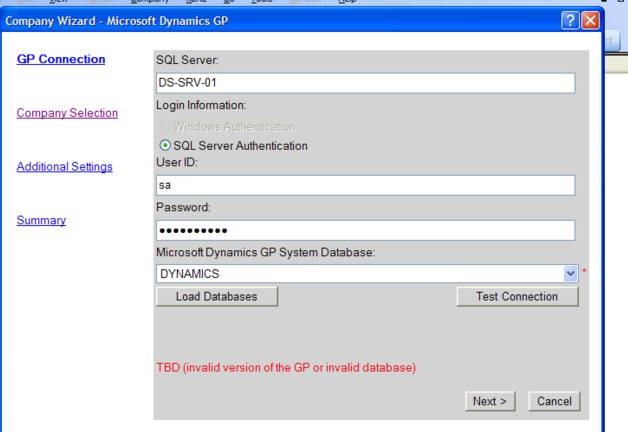The image size is (628, 432).
Task: Click into the User ID field
Action: [366, 186]
